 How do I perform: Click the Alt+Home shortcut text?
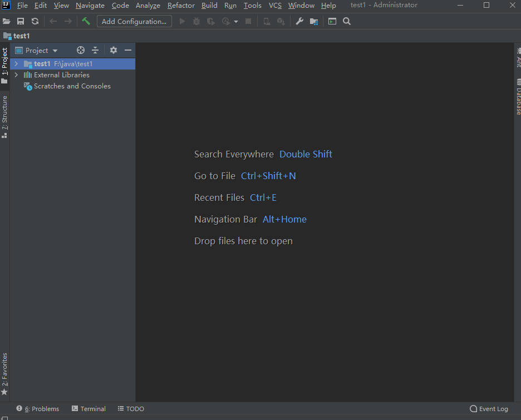pyautogui.click(x=285, y=220)
